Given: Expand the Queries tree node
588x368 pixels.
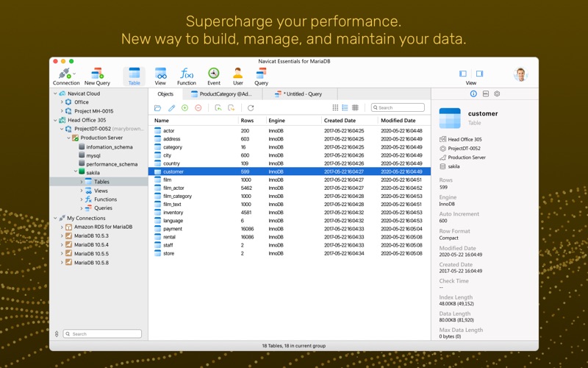Looking at the screenshot, I should click(x=82, y=208).
